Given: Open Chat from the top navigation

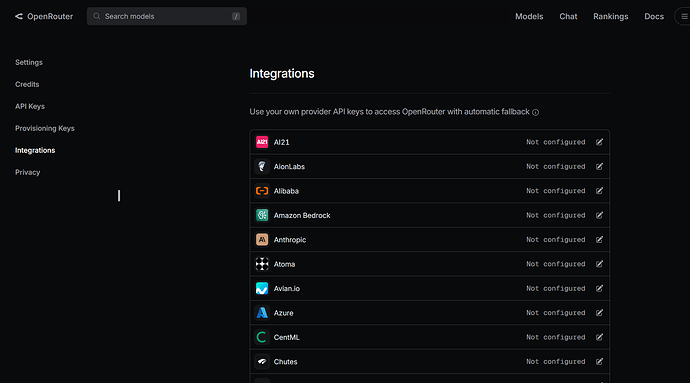Looking at the screenshot, I should point(568,16).
